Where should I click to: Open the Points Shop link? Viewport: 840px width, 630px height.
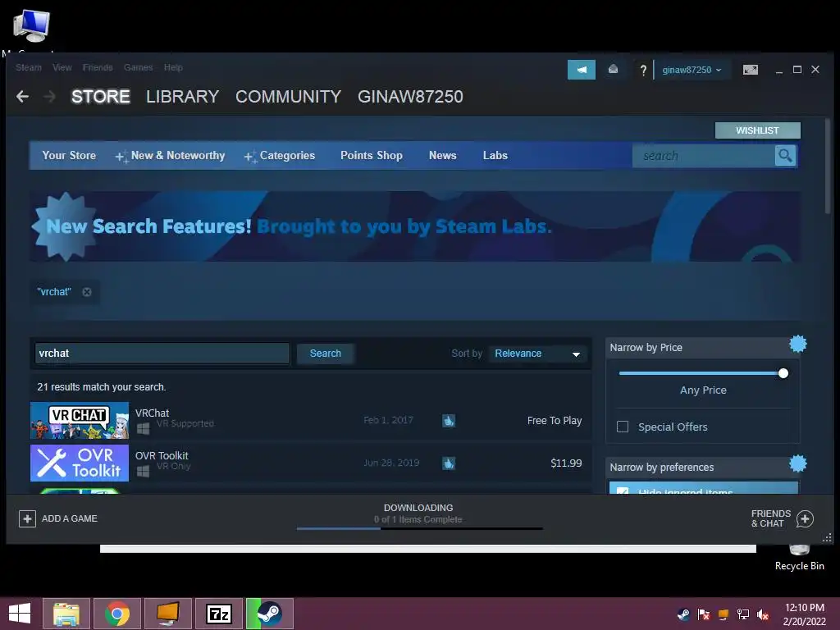tap(372, 155)
